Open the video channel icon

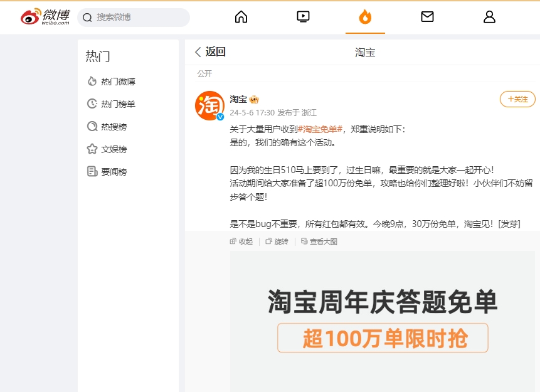pyautogui.click(x=303, y=16)
